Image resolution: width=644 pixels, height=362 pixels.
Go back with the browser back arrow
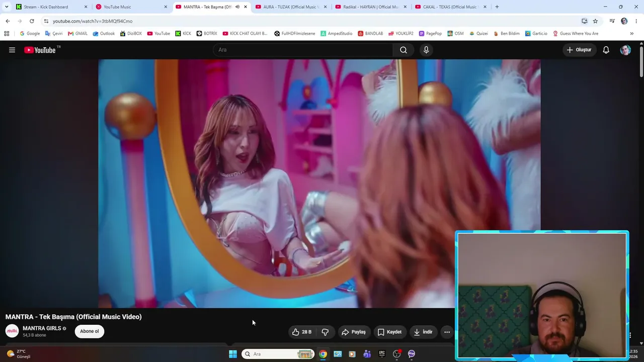coord(8,21)
